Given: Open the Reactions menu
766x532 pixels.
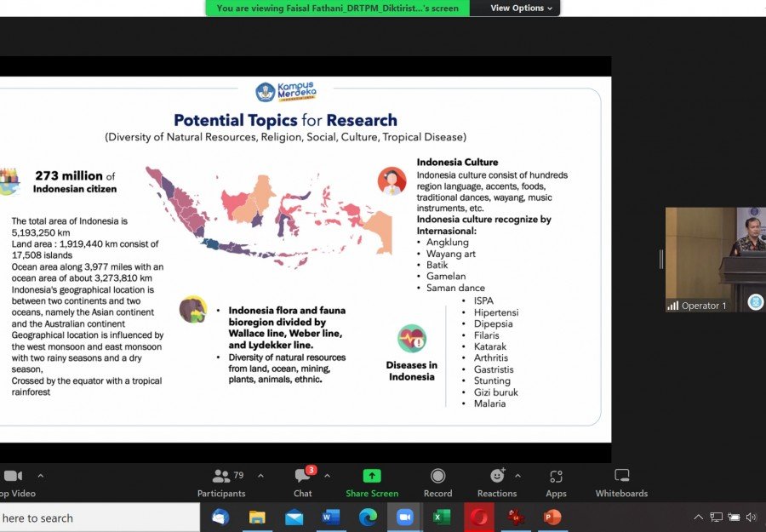Looking at the screenshot, I should (x=497, y=482).
